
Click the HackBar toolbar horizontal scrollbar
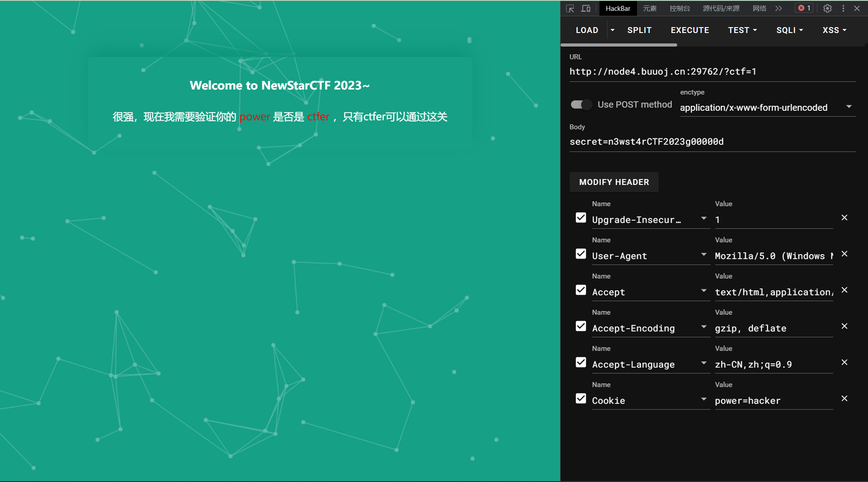(619, 45)
